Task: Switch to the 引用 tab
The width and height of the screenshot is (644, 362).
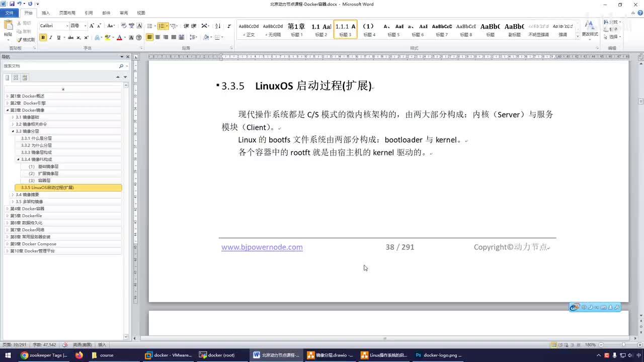Action: (x=89, y=13)
